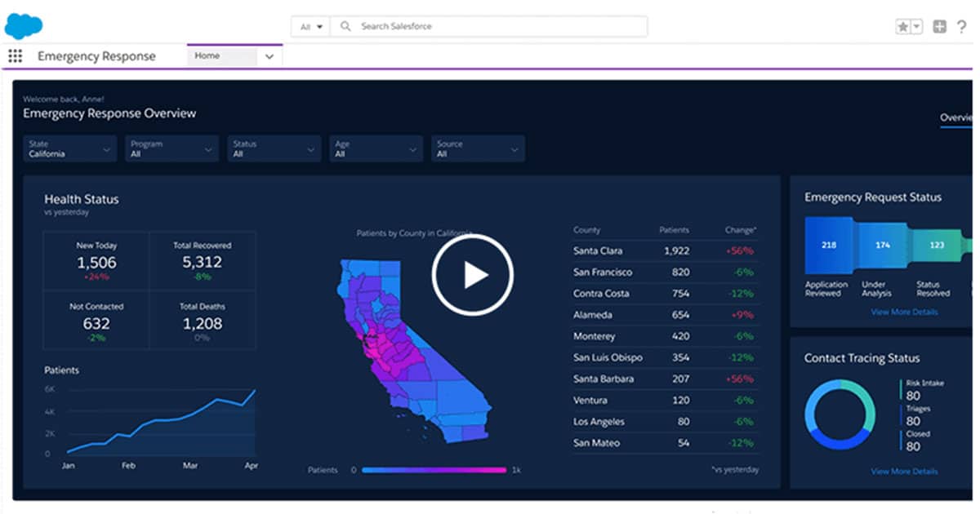Select the Santa Clara county row
The image size is (980, 514).
[x=665, y=251]
